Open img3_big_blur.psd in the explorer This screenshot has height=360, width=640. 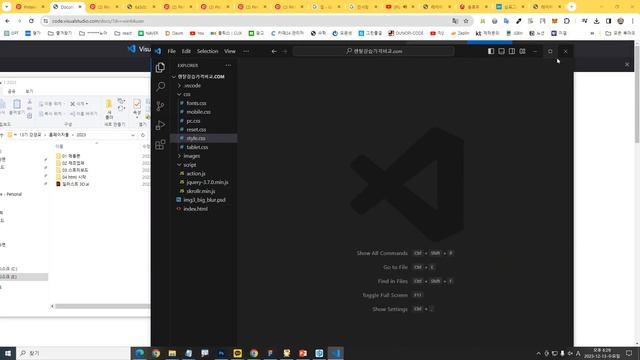tap(203, 200)
